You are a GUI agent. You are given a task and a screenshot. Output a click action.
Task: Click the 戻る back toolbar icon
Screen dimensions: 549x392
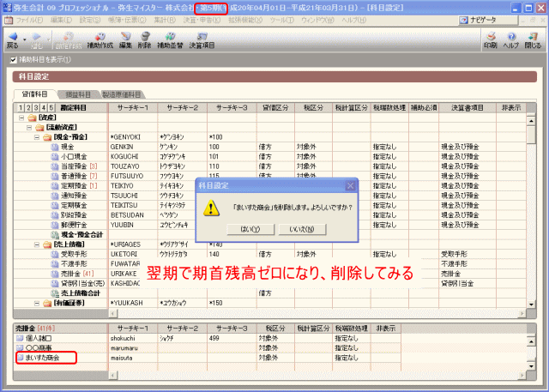pos(13,40)
